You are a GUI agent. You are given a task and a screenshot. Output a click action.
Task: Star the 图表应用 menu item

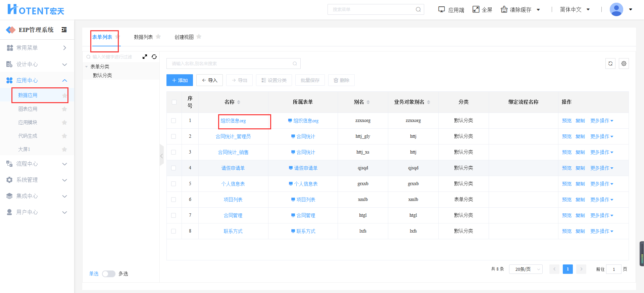pos(64,109)
